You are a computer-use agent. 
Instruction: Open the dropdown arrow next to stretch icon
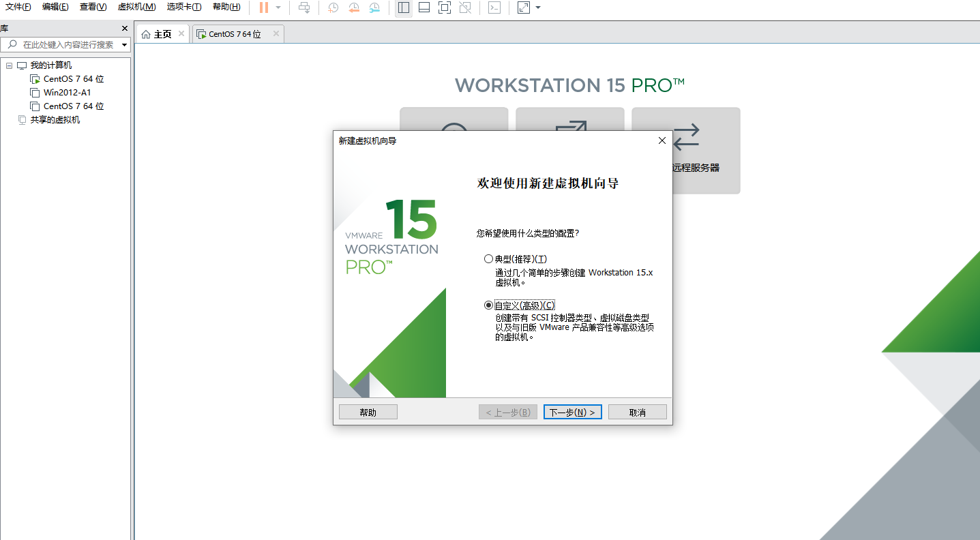[538, 7]
